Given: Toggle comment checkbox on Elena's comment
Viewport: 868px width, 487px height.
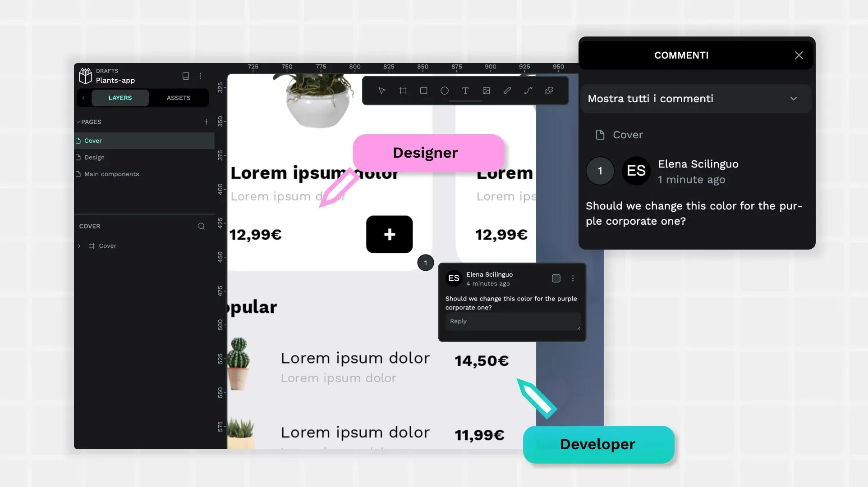Looking at the screenshot, I should click(556, 278).
